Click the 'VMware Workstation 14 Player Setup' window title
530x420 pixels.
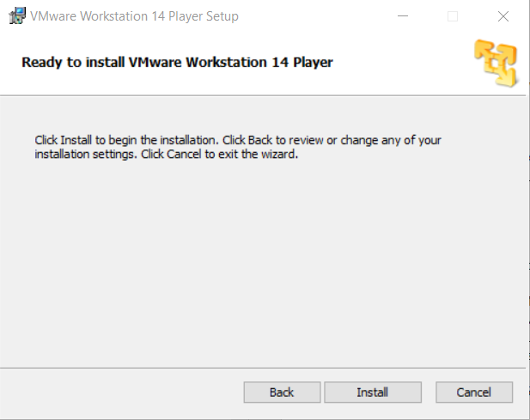click(x=134, y=16)
